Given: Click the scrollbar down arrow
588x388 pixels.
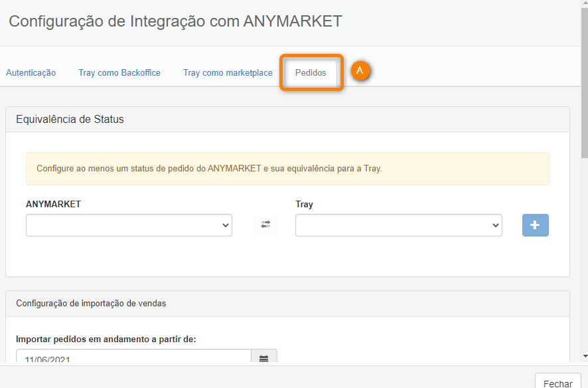Looking at the screenshot, I should click(x=585, y=356).
